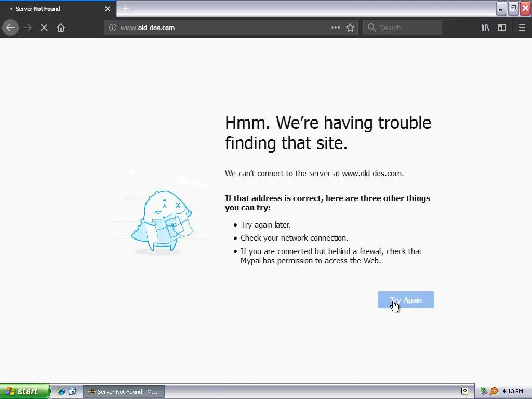Viewport: 532px width, 399px height.
Task: Focus the Search box
Action: click(x=403, y=28)
